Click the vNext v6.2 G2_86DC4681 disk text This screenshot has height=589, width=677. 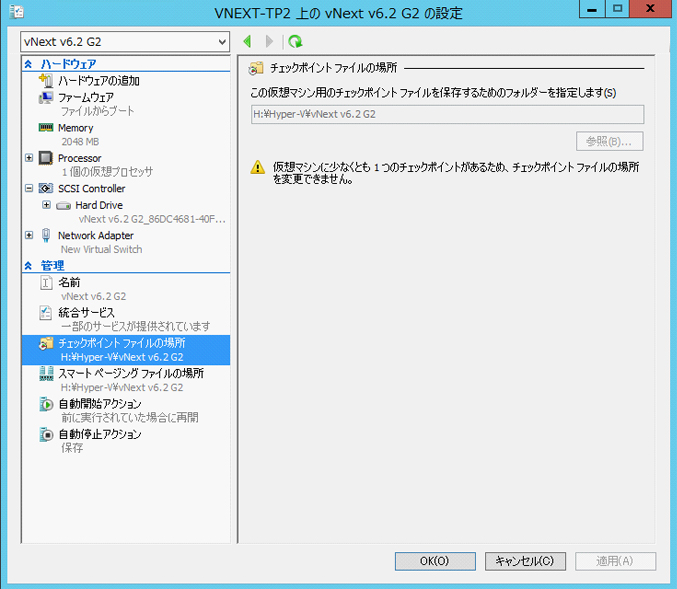152,219
